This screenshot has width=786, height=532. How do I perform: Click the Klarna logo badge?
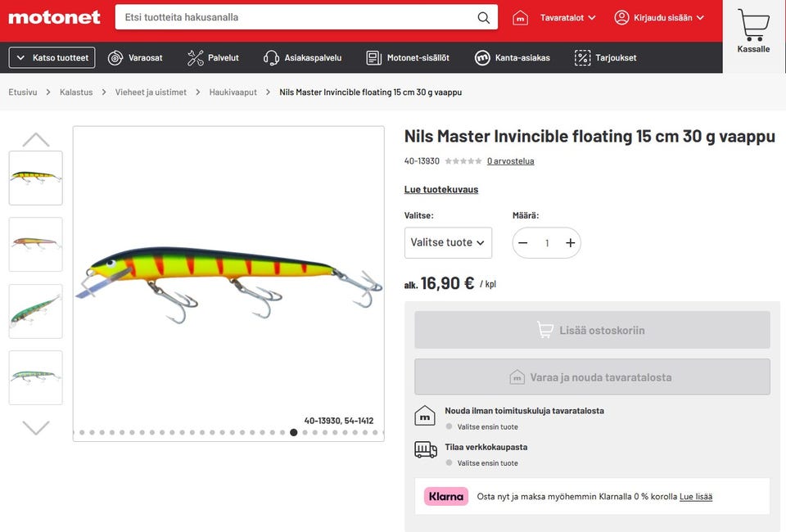445,497
